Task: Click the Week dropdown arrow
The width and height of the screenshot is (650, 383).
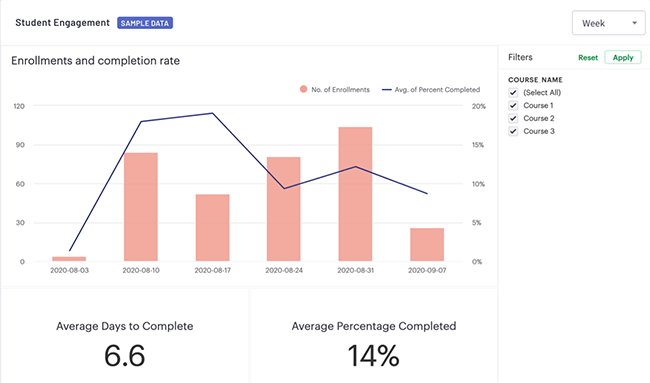Action: [634, 23]
